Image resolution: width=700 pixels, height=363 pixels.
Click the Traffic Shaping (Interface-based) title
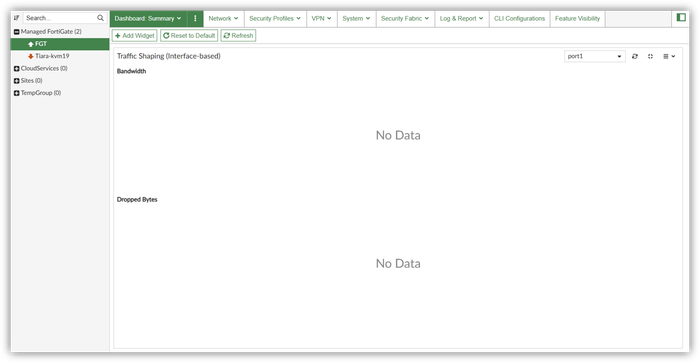click(169, 56)
